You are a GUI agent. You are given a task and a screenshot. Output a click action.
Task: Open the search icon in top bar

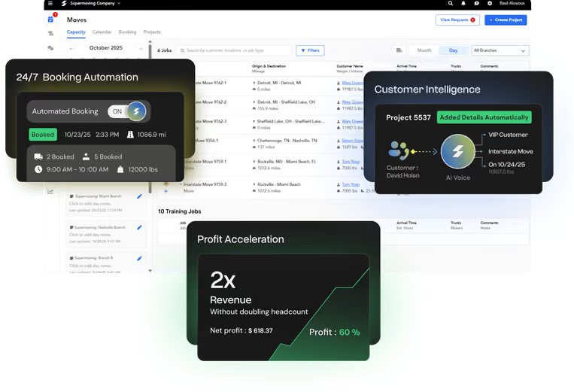pos(451,3)
